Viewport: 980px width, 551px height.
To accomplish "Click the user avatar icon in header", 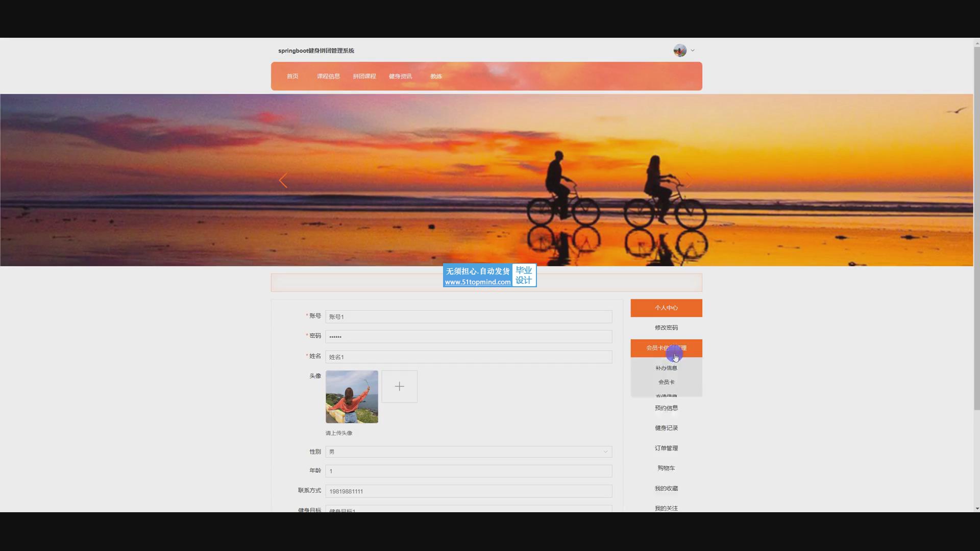I will click(x=679, y=51).
